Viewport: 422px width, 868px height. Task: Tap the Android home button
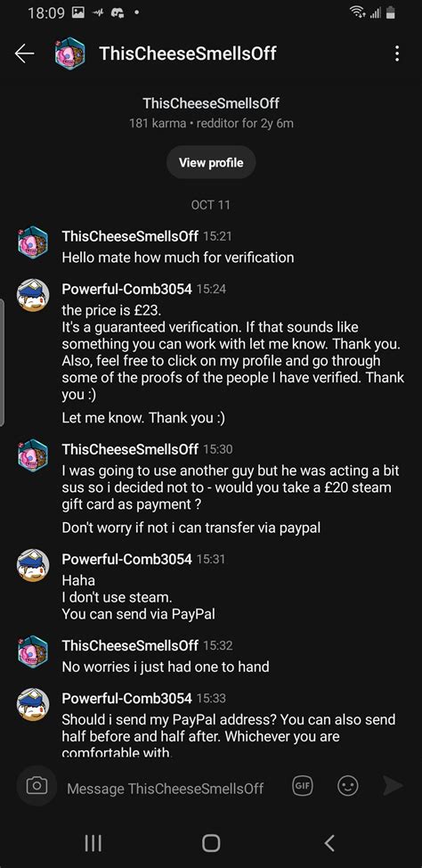(x=211, y=843)
